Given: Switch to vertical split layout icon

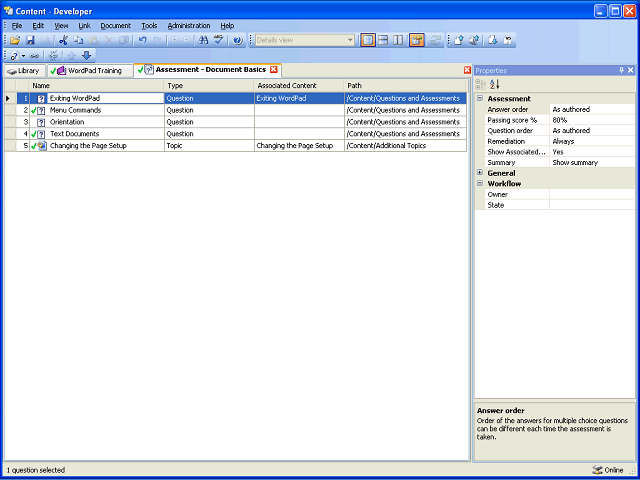Looking at the screenshot, I should [398, 40].
